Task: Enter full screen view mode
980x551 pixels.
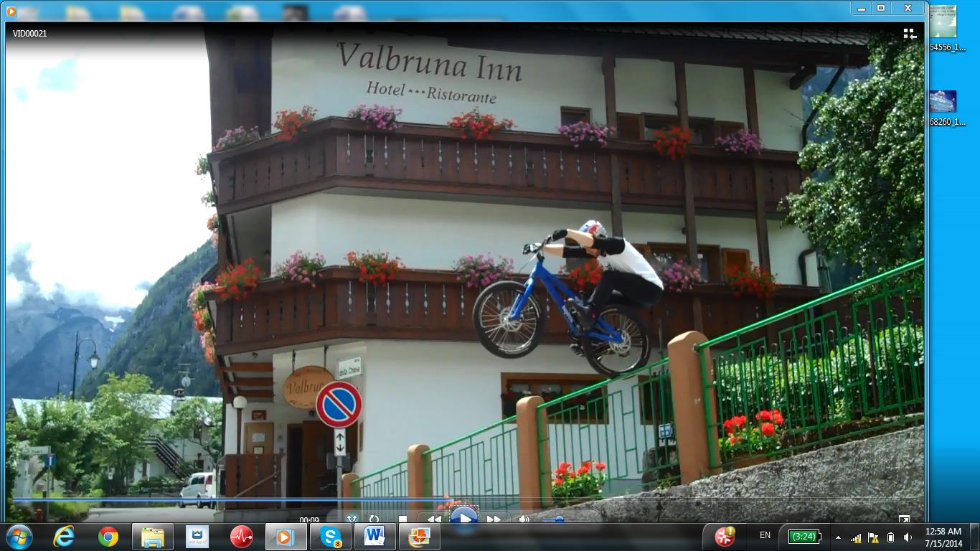Action: pyautogui.click(x=904, y=519)
